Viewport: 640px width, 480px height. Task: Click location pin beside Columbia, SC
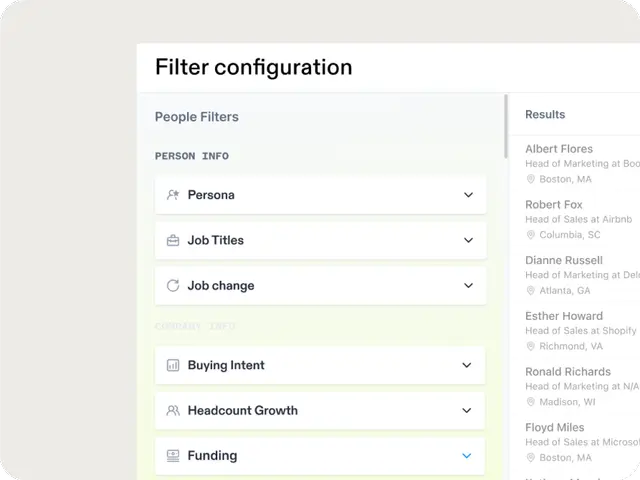(531, 235)
